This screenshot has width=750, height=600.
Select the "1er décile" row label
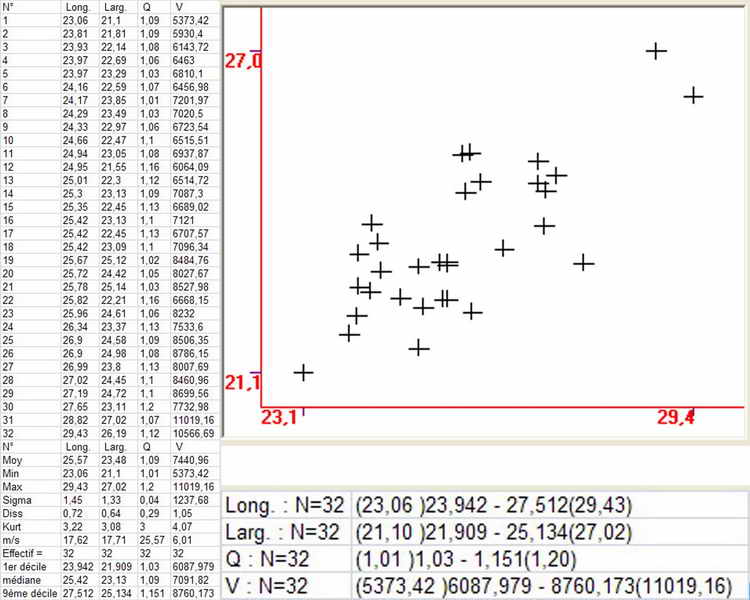tap(23, 565)
